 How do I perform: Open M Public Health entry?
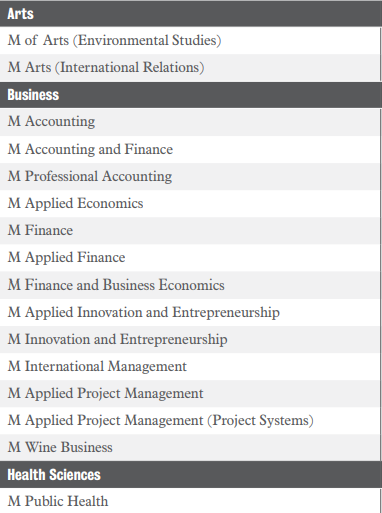pyautogui.click(x=190, y=501)
